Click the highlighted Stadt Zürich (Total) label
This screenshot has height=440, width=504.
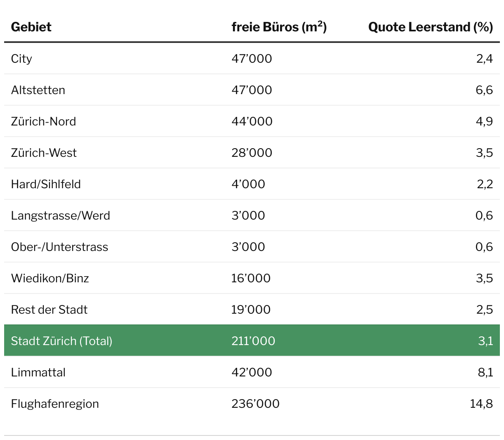point(62,341)
